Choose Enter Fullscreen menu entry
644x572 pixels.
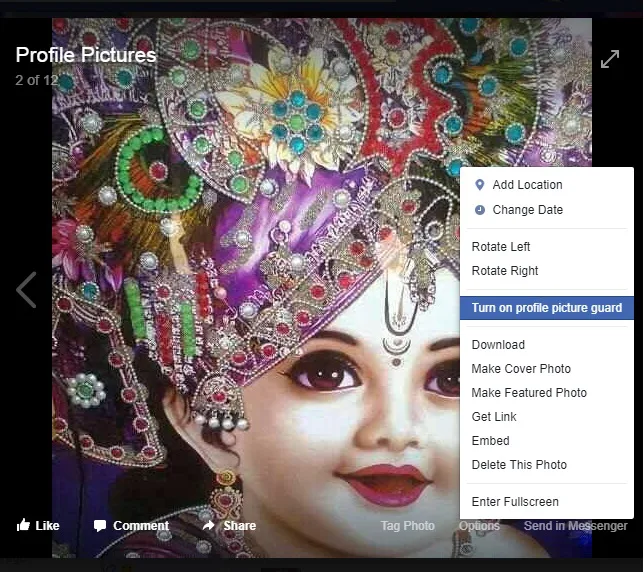click(x=547, y=502)
